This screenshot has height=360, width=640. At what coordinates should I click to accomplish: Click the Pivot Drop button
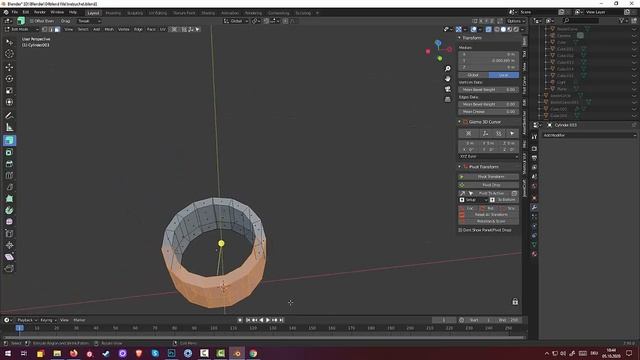click(x=489, y=185)
